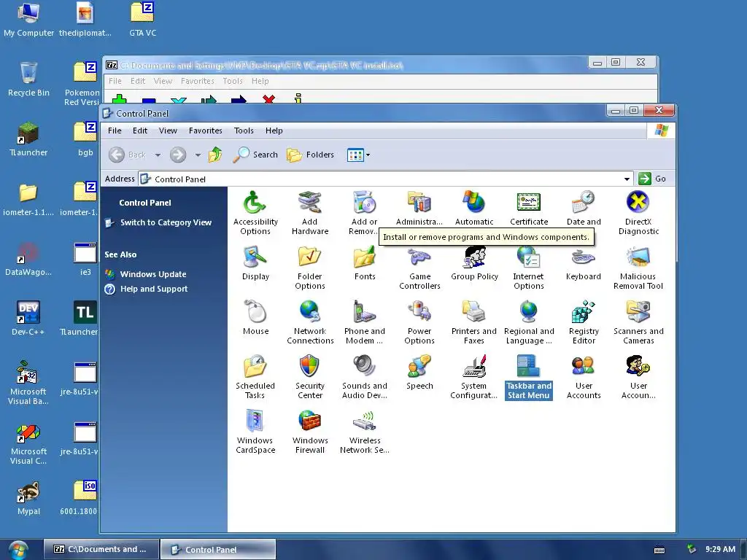This screenshot has height=560, width=747.
Task: Select My Computer desktop icon
Action: coord(28,20)
